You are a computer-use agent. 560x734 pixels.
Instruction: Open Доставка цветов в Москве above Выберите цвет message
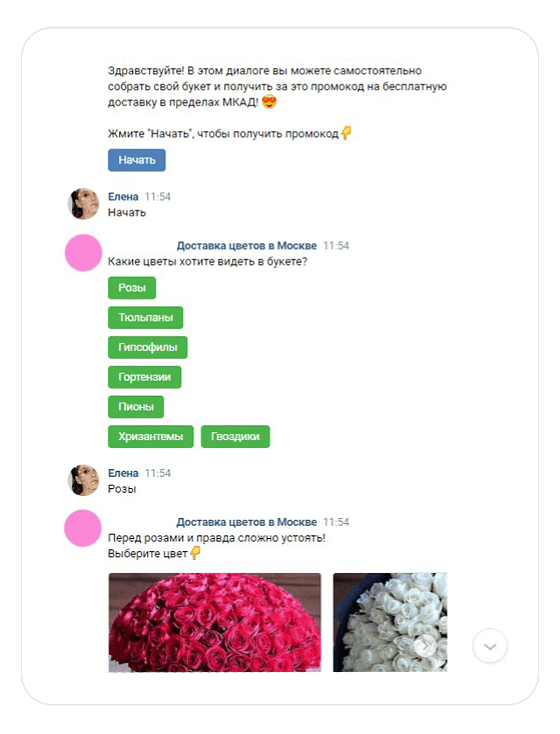pos(246,522)
